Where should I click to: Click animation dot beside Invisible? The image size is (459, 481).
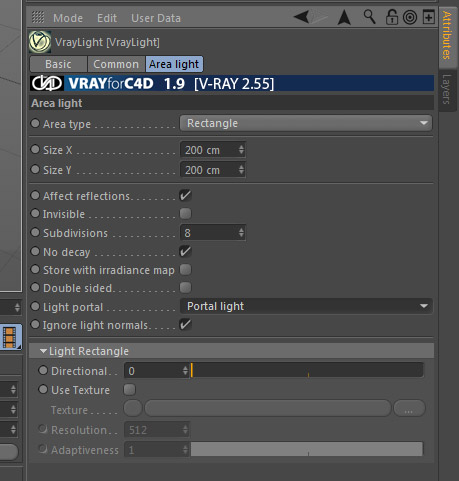[35, 213]
